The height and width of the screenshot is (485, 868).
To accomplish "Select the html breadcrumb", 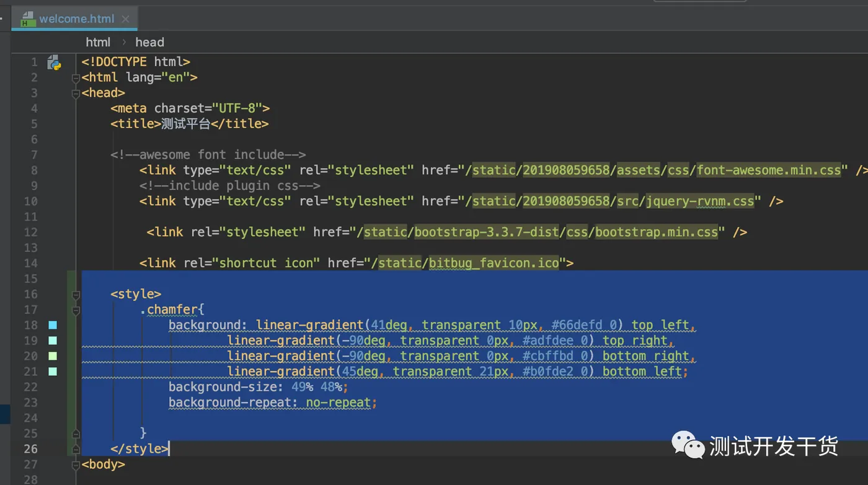I will point(98,42).
